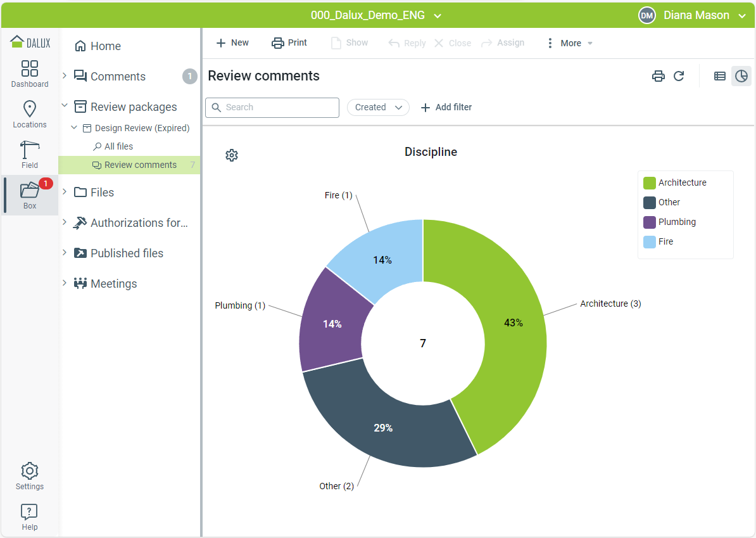Click Add filter button
This screenshot has height=538, width=756.
446,107
